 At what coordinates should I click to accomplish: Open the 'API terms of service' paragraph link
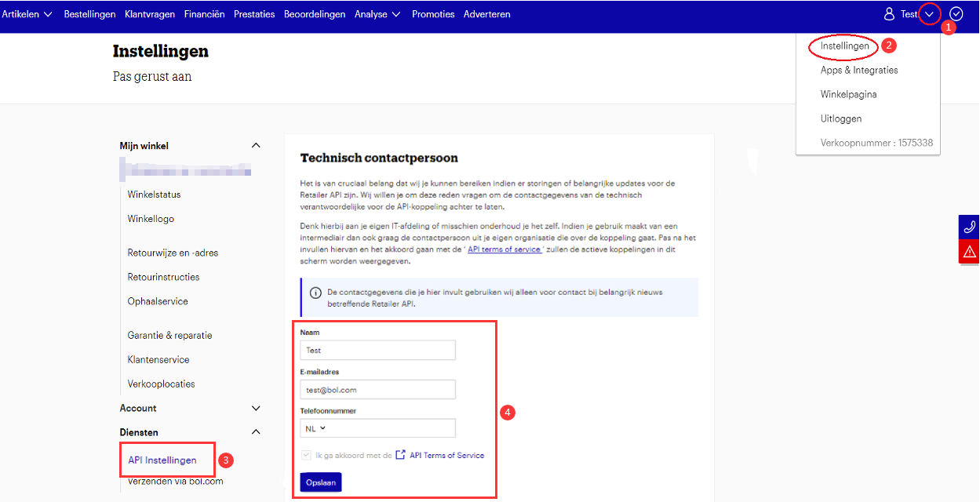pos(505,249)
